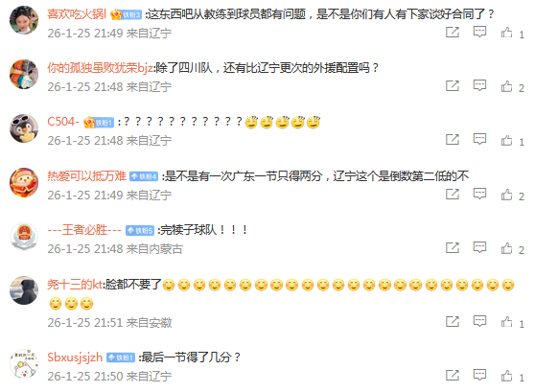Reply to 你的孤独虽败犹荣bjz's comment
Viewport: 535px width, 392px height.
pos(479,85)
